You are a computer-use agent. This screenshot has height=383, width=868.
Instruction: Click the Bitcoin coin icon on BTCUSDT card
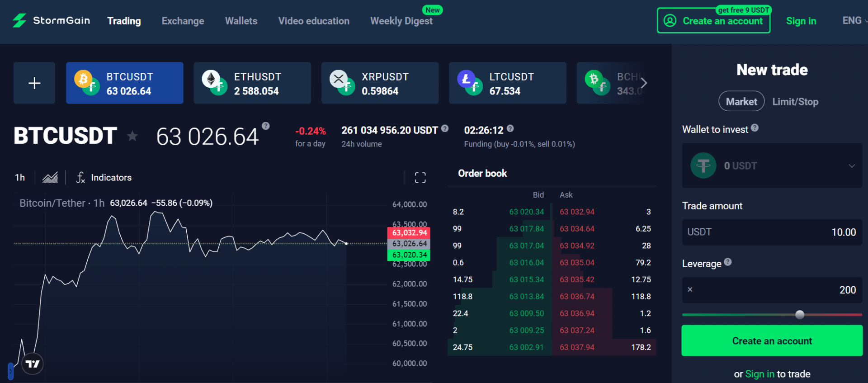coord(83,79)
